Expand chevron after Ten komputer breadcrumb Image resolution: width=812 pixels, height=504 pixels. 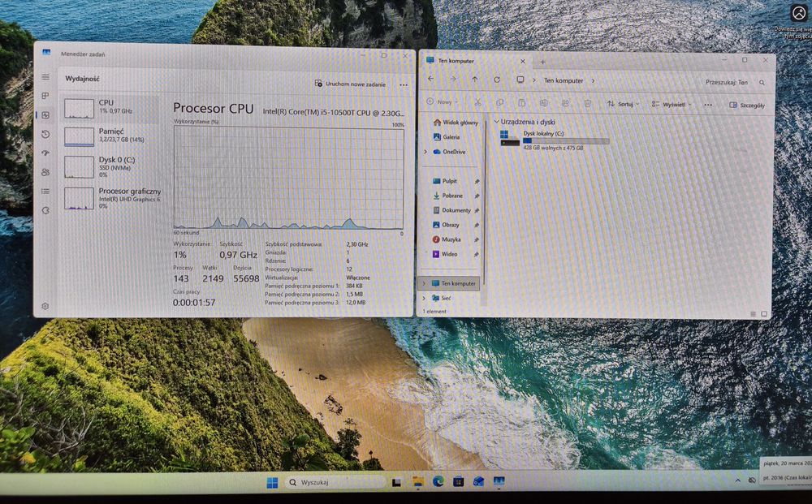(x=593, y=80)
